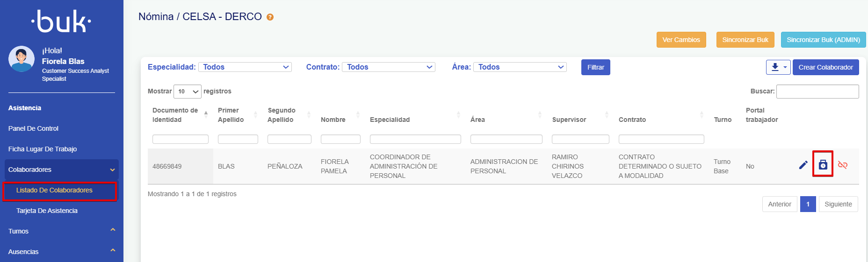
Task: Focus the Buscar search field
Action: point(817,92)
